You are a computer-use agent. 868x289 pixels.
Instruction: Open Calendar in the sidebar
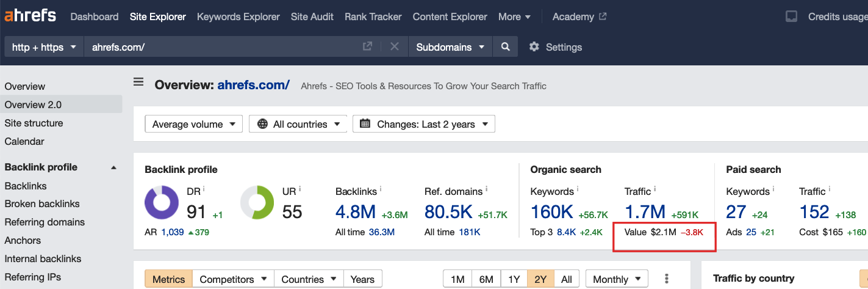click(24, 141)
